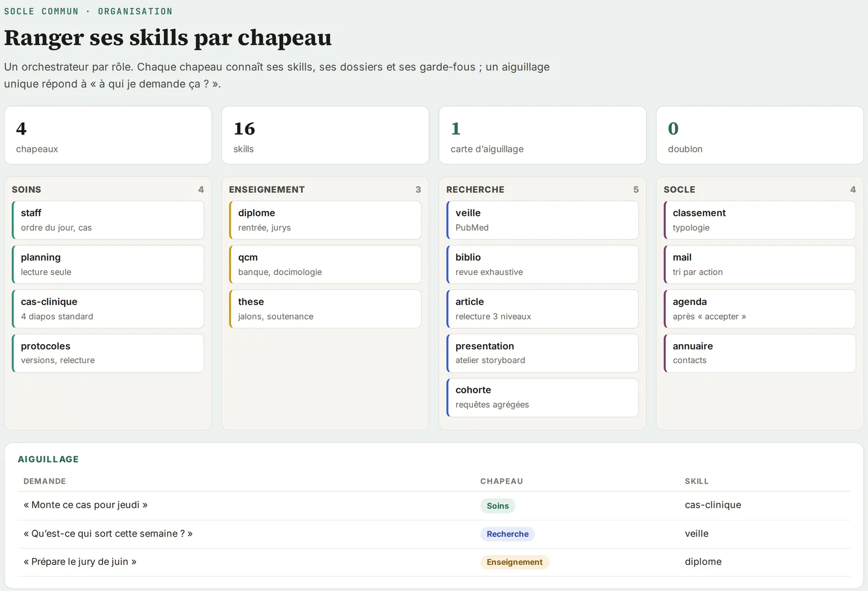Viewport: 868px width, 591px height.
Task: Open the biblio skill card
Action: (x=542, y=264)
